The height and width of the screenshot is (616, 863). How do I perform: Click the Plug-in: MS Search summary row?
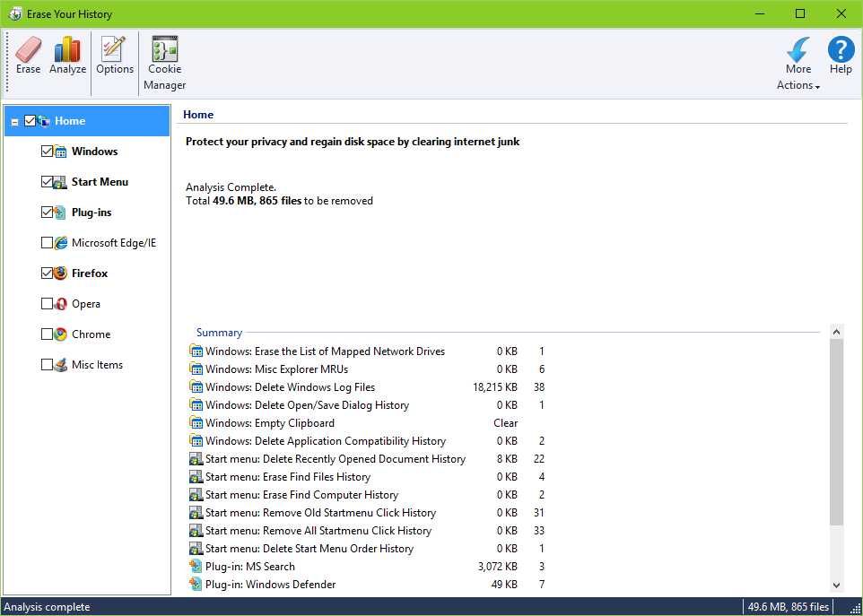[249, 567]
